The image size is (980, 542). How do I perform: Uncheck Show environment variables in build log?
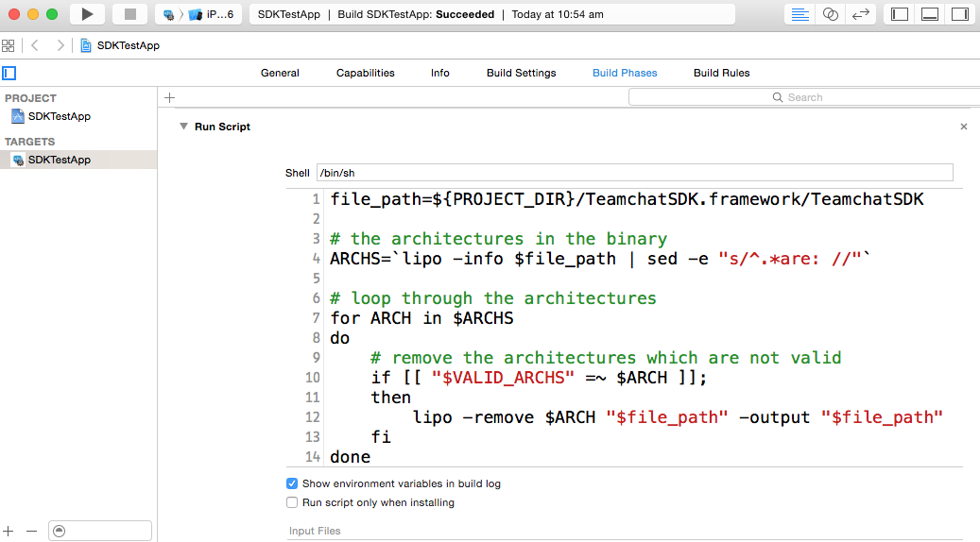[292, 483]
